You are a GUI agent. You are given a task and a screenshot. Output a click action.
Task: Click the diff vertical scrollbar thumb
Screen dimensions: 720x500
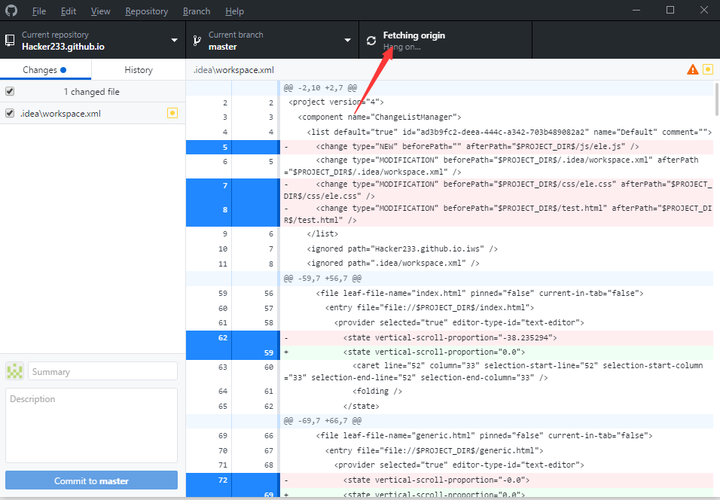(716, 99)
